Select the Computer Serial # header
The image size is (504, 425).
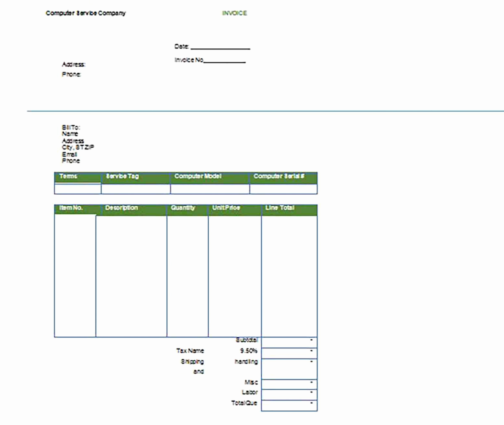pos(283,177)
